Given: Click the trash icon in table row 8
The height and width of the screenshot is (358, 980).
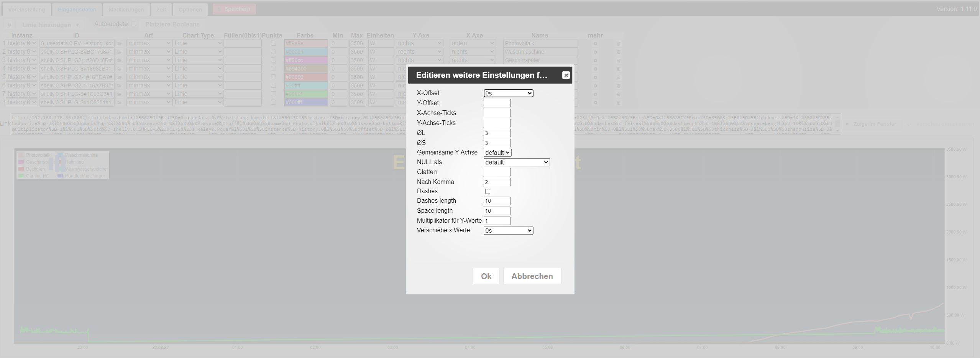Looking at the screenshot, I should 618,103.
